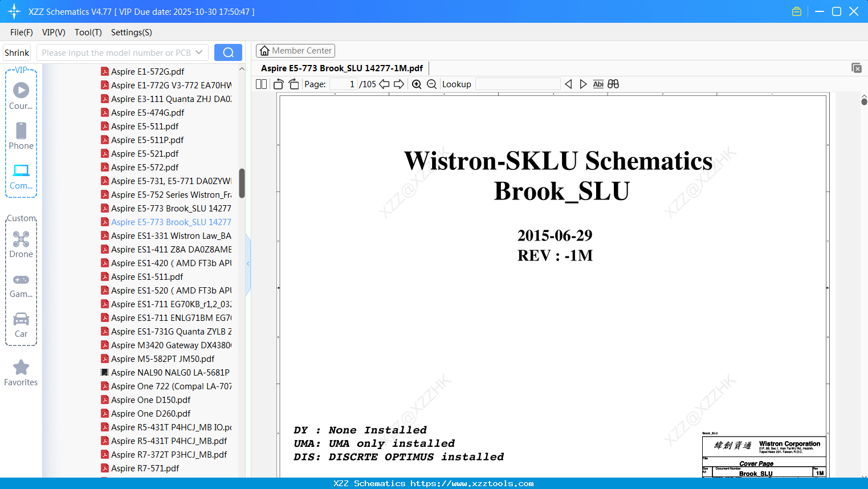
Task: Open the Settings(S) menu
Action: point(132,32)
